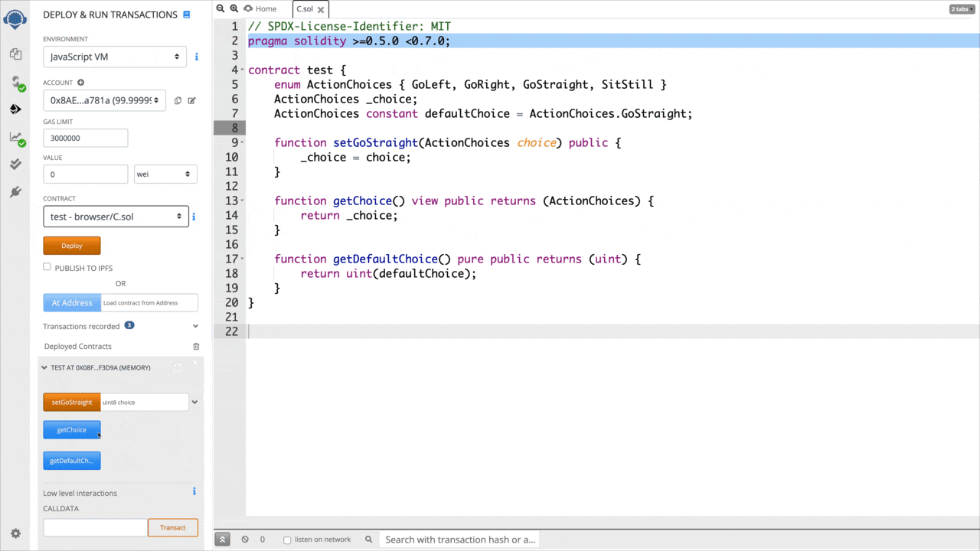Enable the PUBLISH TO IPFS checkbox
The height and width of the screenshot is (551, 980).
point(47,267)
